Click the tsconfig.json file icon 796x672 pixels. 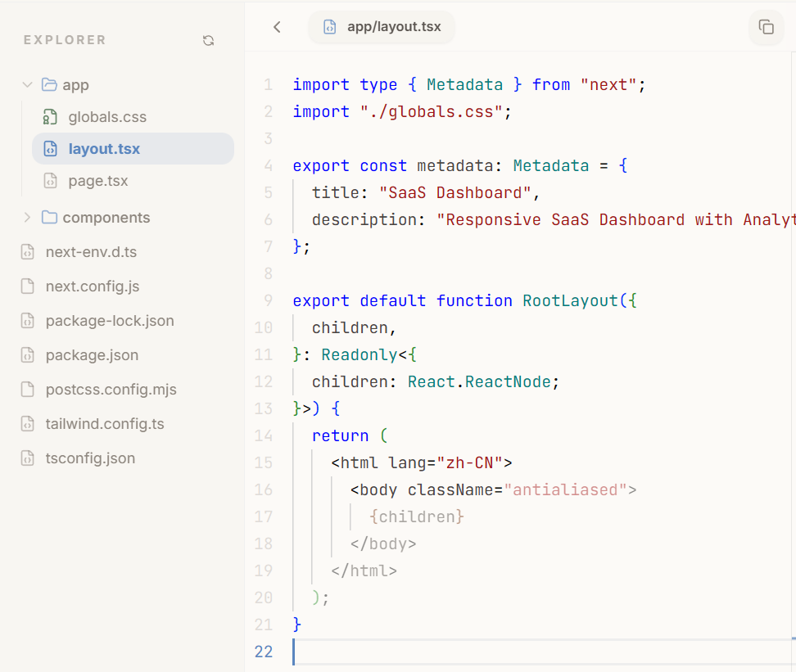tap(28, 458)
